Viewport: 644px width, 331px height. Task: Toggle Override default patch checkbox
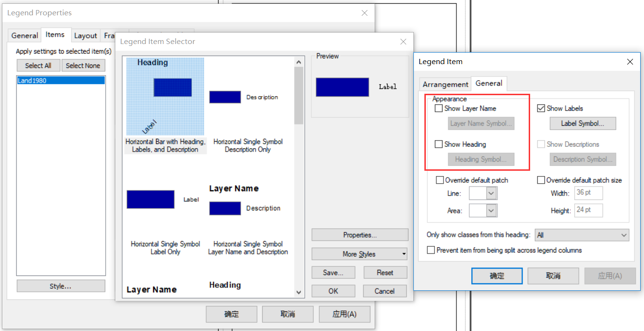click(440, 180)
